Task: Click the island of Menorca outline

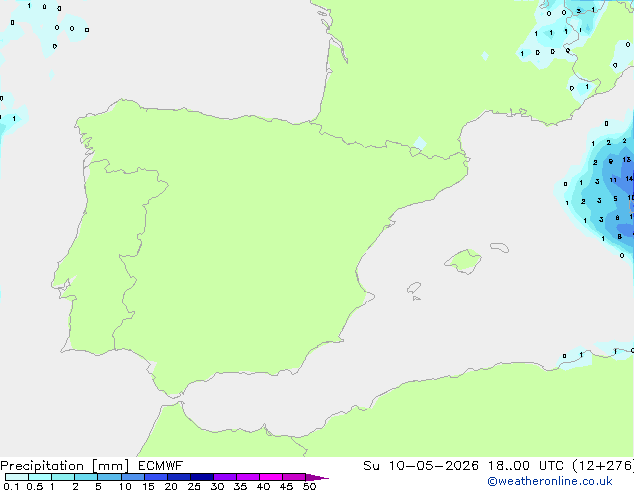Action: coord(499,247)
